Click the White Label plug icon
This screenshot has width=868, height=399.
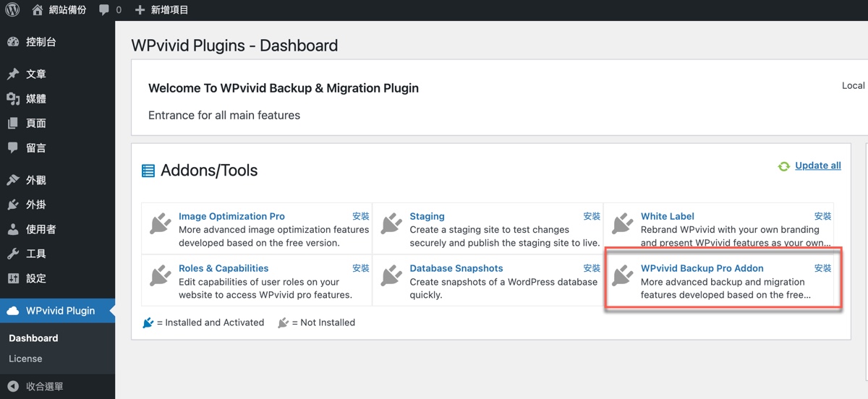click(623, 223)
